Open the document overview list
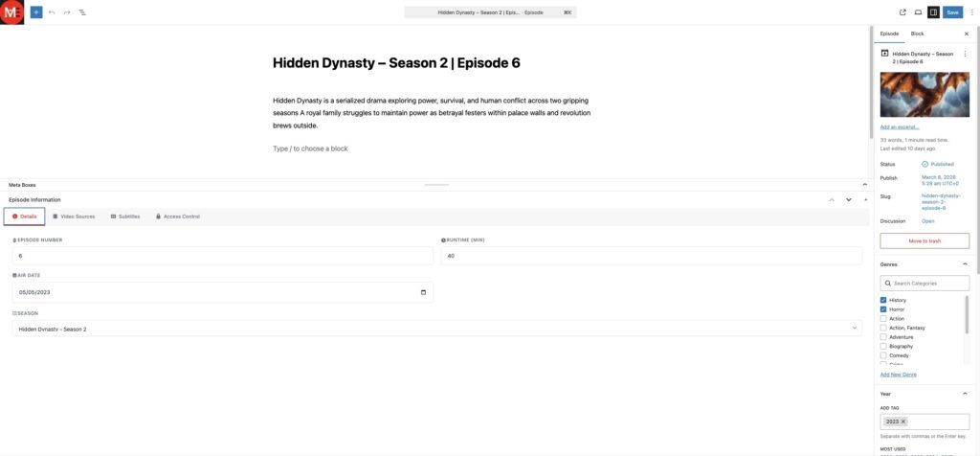980x456 pixels. coord(81,12)
